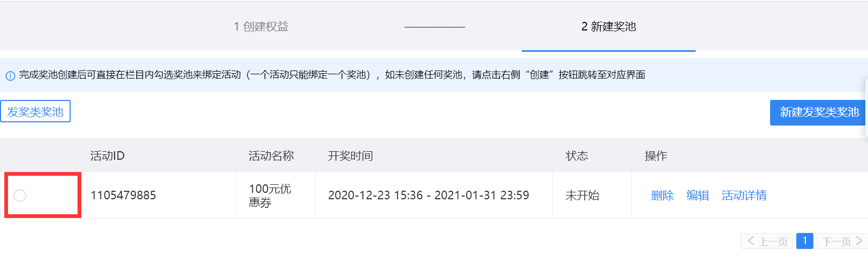Viewport: 868px width, 273px height.
Task: Click the 新建发奖类奖池 button
Action: [819, 112]
